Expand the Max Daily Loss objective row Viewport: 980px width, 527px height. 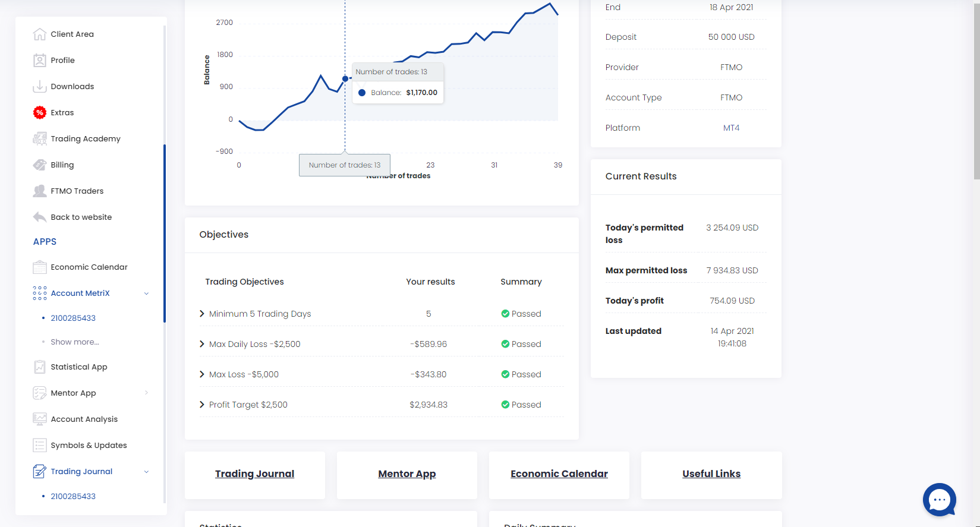202,344
